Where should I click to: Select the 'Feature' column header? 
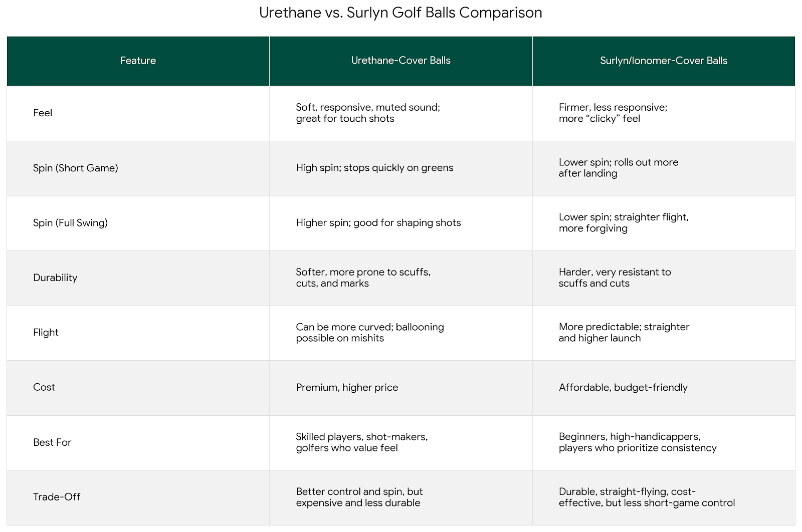click(x=138, y=61)
